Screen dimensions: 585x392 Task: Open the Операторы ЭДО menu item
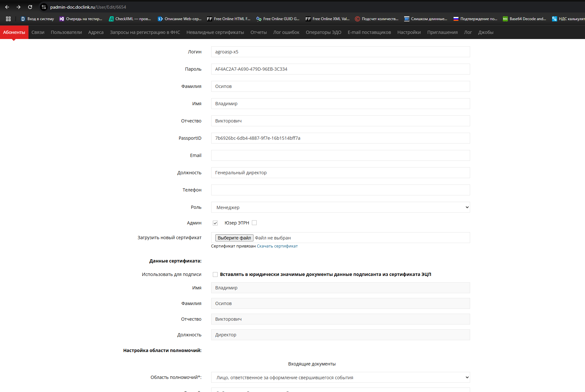[x=324, y=32]
